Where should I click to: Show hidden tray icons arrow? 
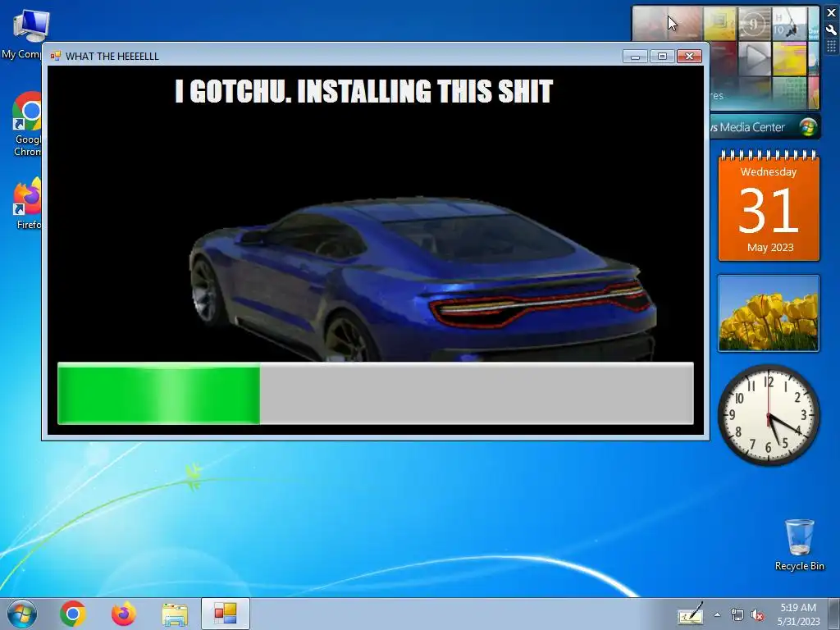(x=717, y=614)
